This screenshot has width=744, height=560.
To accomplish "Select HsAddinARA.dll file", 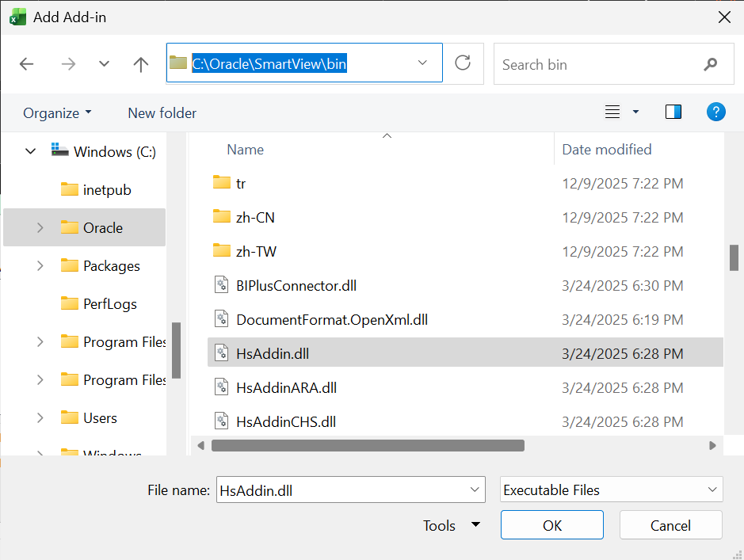I will [x=465, y=388].
